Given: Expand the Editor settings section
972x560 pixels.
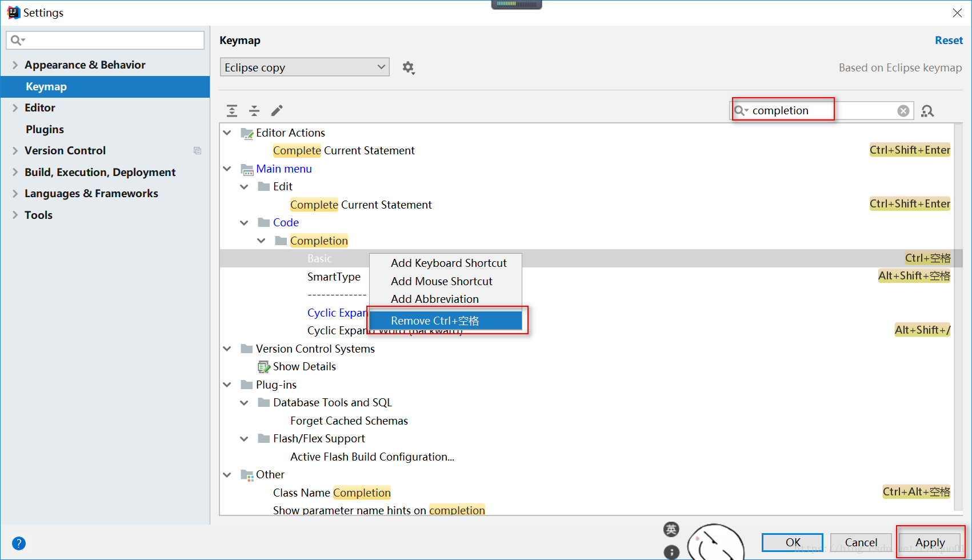Looking at the screenshot, I should pos(15,108).
